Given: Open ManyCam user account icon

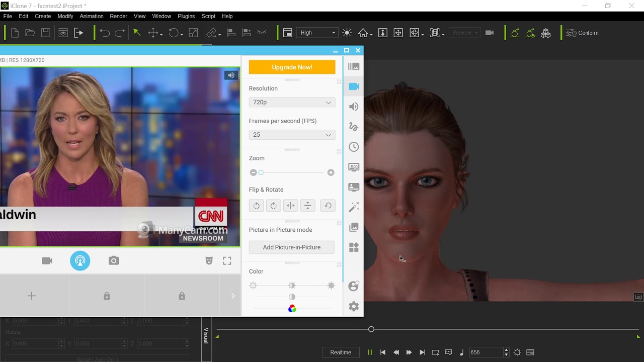Looking at the screenshot, I should point(354,286).
